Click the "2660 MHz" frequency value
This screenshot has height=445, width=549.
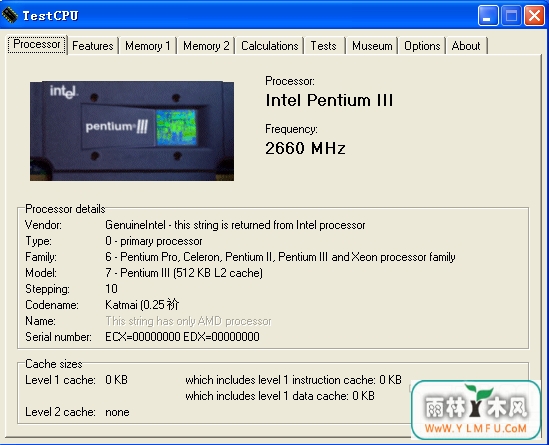click(305, 148)
